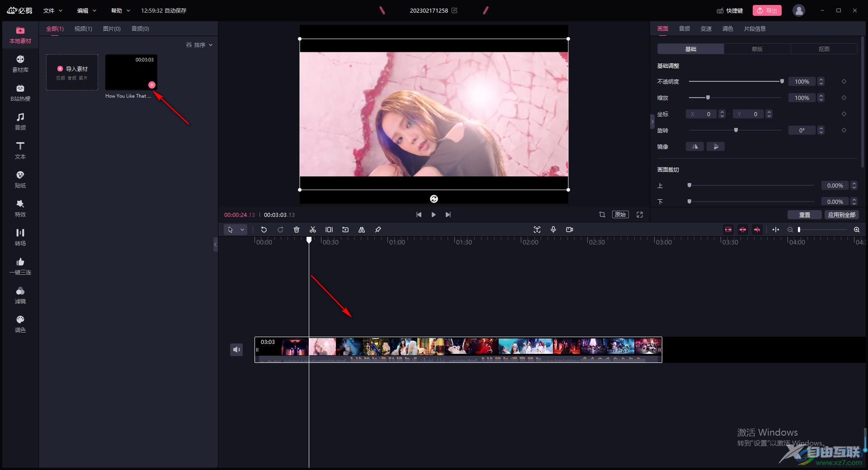
Task: Open the 贴纸 stickers panel
Action: click(x=20, y=180)
